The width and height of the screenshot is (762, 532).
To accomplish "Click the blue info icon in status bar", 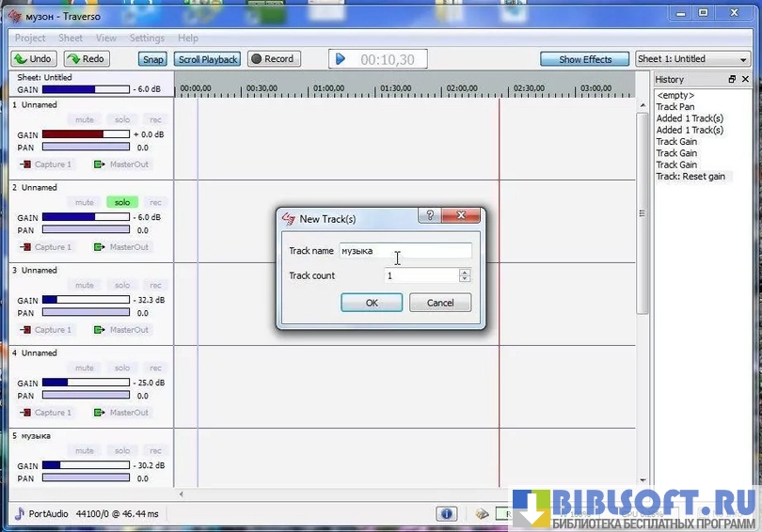I will pyautogui.click(x=446, y=514).
